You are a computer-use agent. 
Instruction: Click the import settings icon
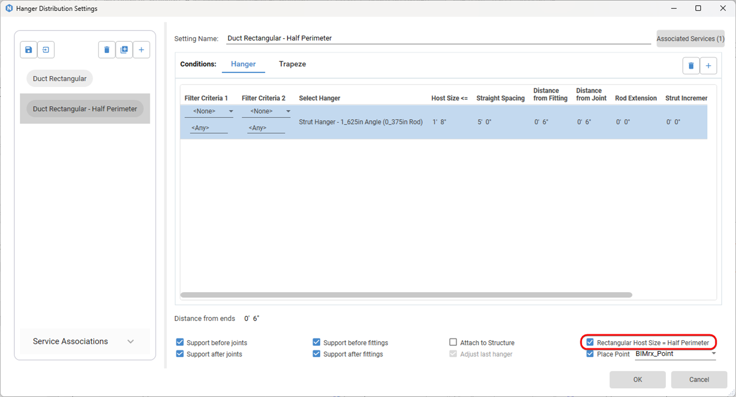[46, 50]
